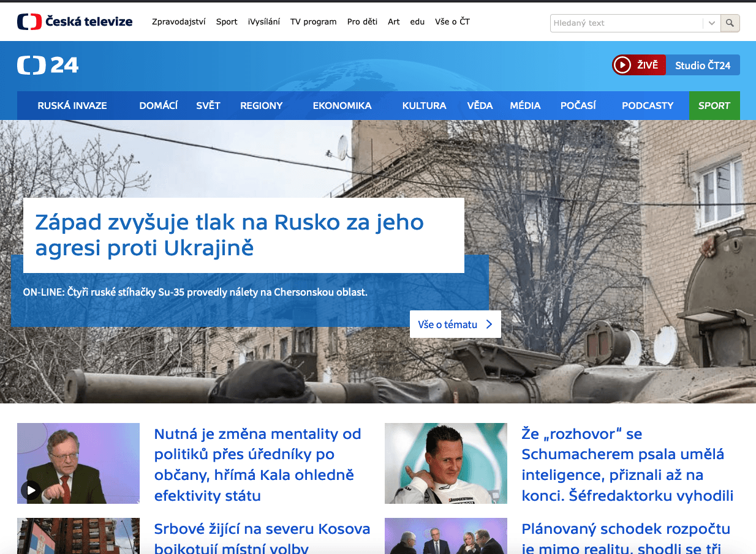This screenshot has width=756, height=554.
Task: Open iVysílání in the top menu
Action: pos(264,21)
